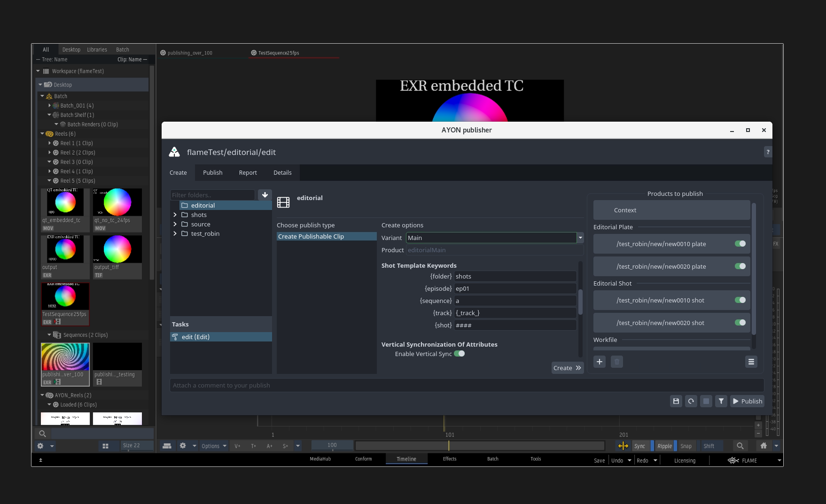This screenshot has height=504, width=826.
Task: Click the question mark help icon in the publisher
Action: [768, 152]
